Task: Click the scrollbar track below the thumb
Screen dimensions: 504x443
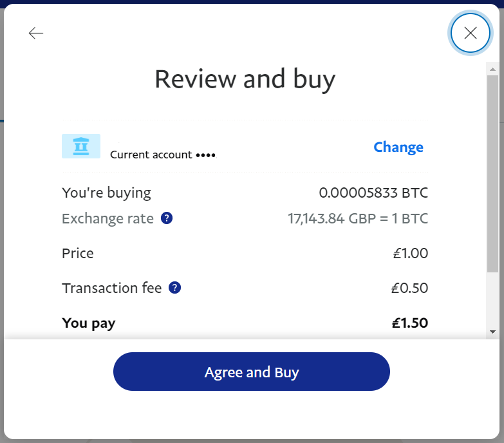Action: [492, 299]
